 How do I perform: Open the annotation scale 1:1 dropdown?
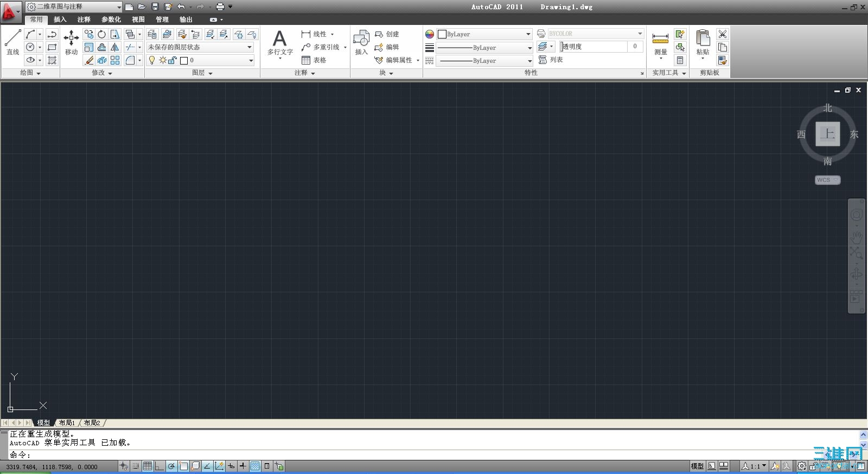[x=755, y=466]
